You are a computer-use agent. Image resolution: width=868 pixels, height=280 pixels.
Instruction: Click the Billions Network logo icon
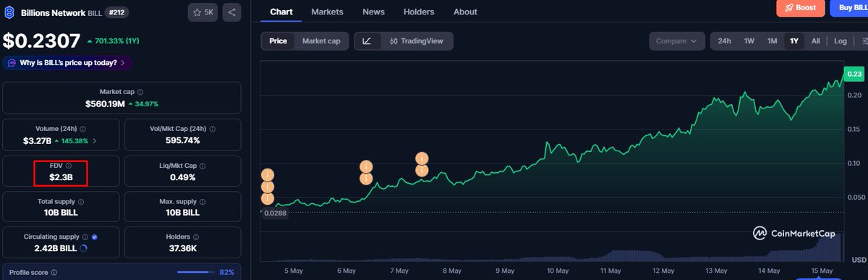(x=10, y=12)
